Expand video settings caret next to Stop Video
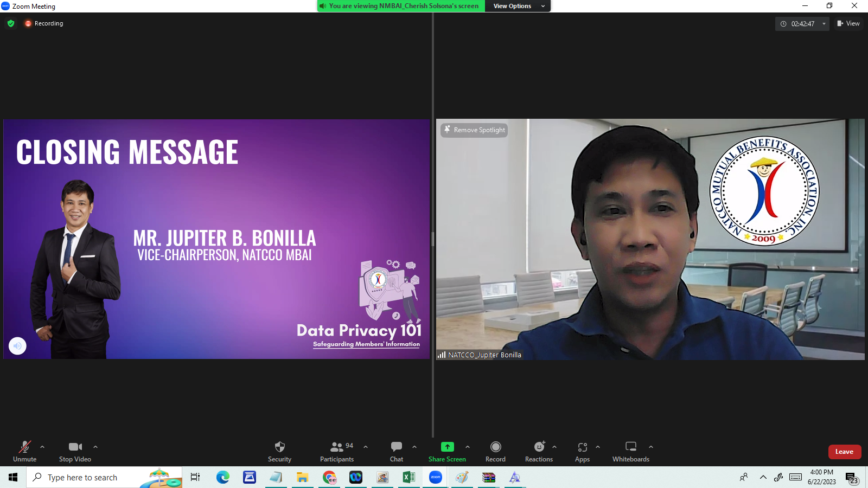The width and height of the screenshot is (868, 488). 95,447
